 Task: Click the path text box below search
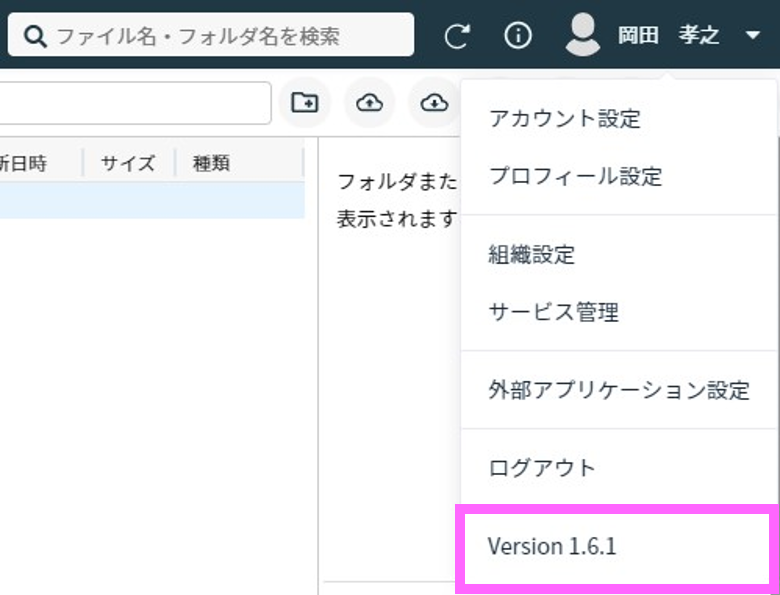[135, 102]
